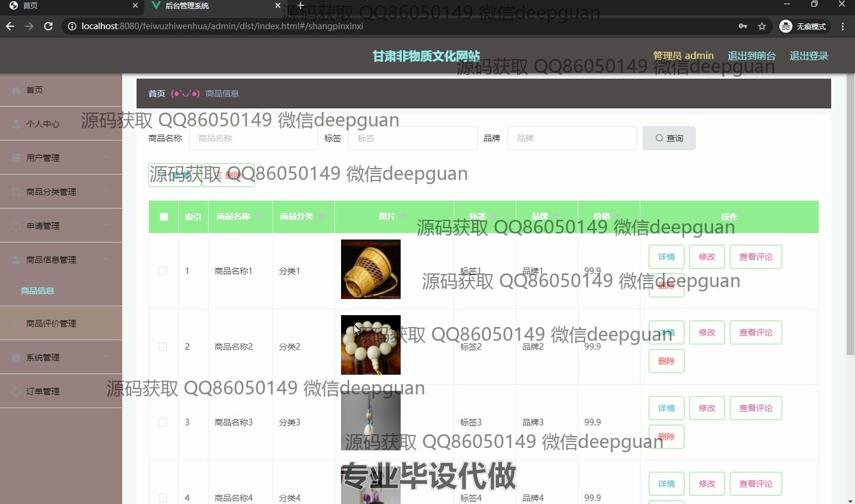Image resolution: width=855 pixels, height=504 pixels.
Task: Click the bead bracelet thumbnail of 商品名称2
Action: click(371, 345)
